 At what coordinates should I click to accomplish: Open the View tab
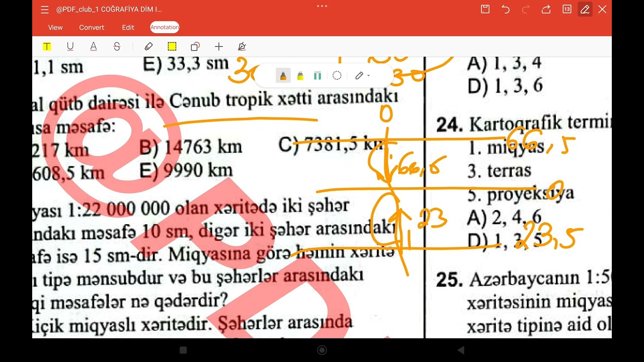pos(55,28)
